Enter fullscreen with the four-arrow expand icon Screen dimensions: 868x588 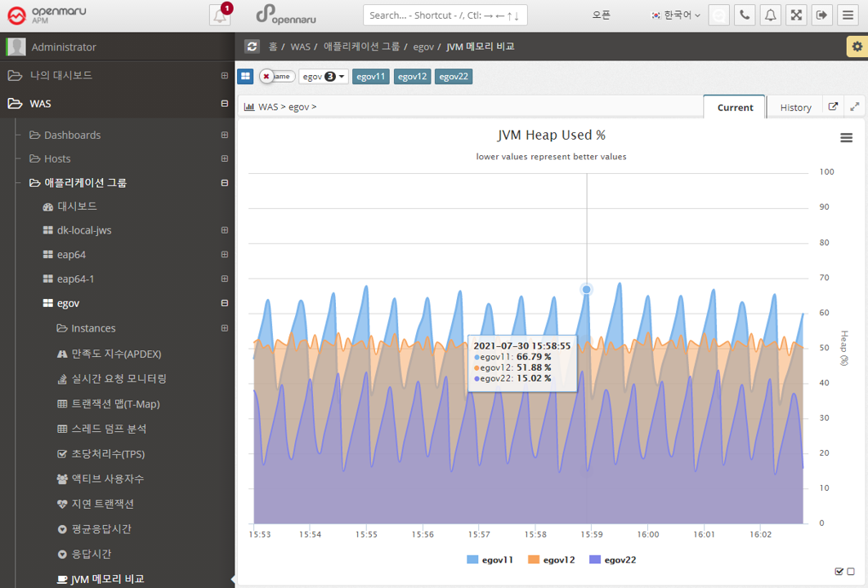click(x=796, y=16)
